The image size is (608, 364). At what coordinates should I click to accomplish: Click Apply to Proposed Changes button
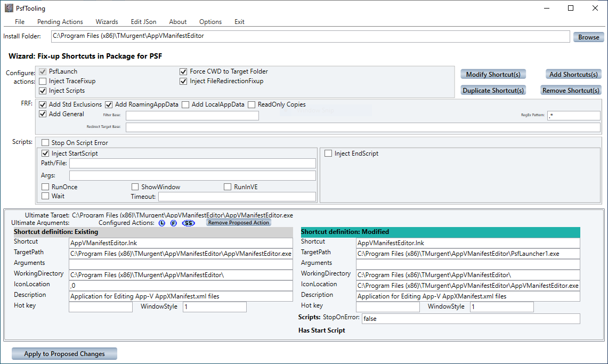[x=64, y=353]
